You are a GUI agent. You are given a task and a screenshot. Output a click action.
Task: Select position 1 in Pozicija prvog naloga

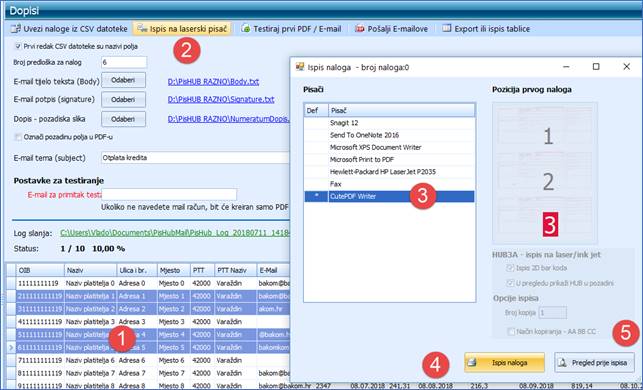548,136
